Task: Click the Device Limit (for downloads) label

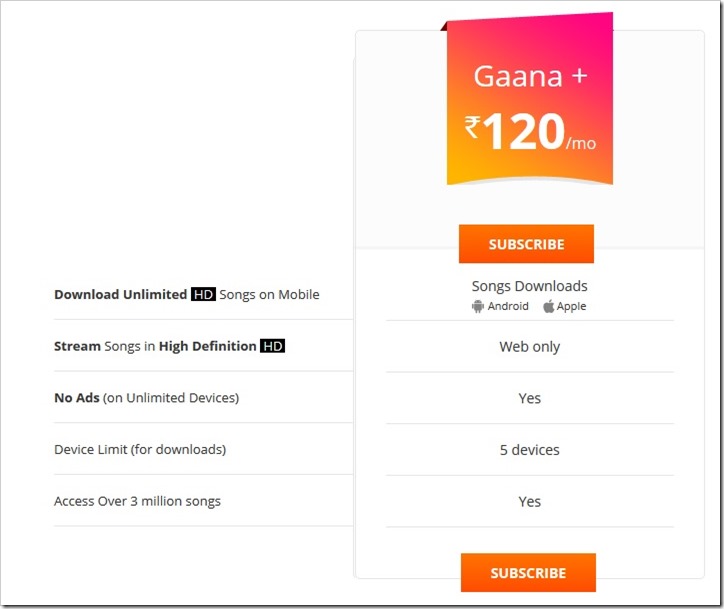Action: point(140,450)
